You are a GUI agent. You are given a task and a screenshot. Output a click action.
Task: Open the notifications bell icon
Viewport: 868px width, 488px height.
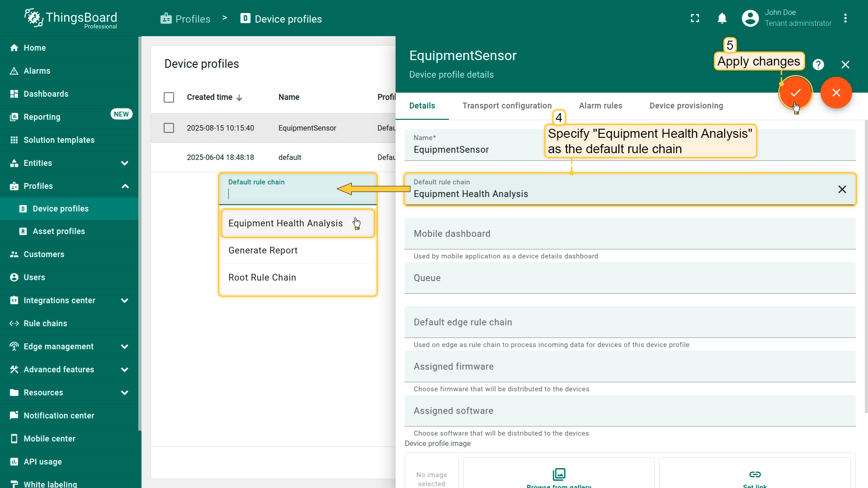(x=722, y=18)
